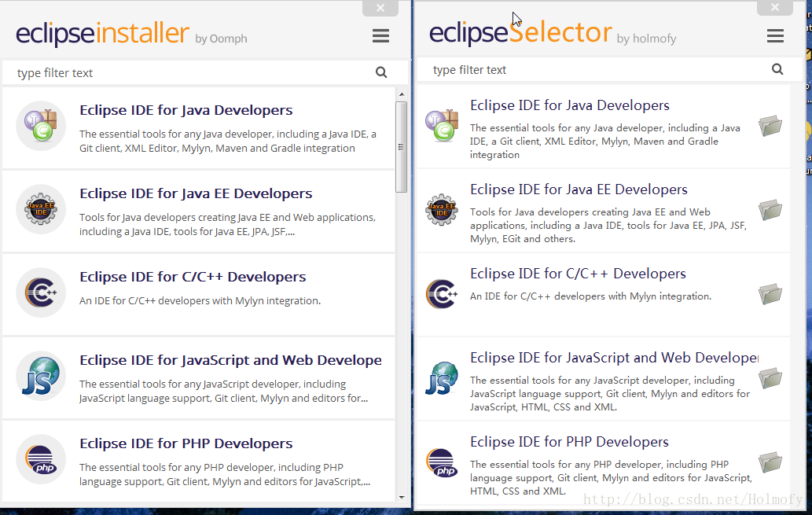The image size is (812, 515).
Task: Open folder icon for PHP Developers in Selector
Action: tap(770, 462)
